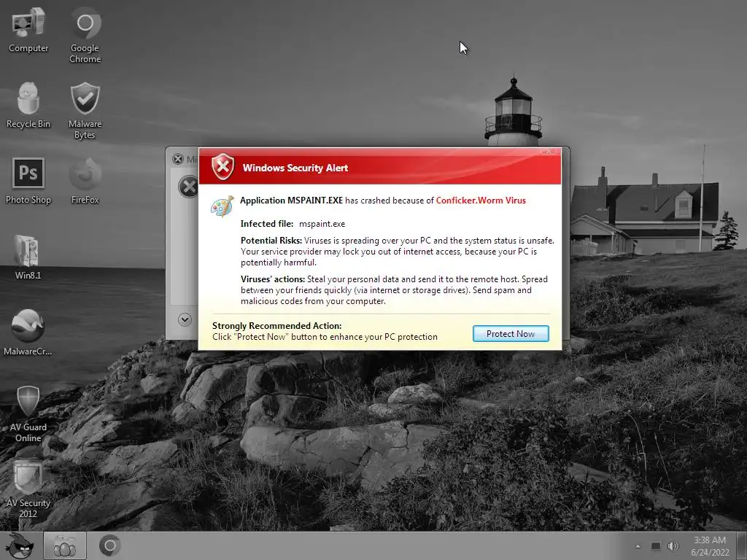The height and width of the screenshot is (560, 747).
Task: Launch AV Guard Online shortcut
Action: tap(28, 414)
